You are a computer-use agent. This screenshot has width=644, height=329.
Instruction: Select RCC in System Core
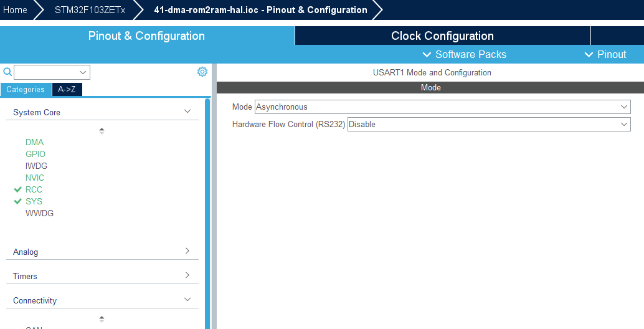coord(34,190)
